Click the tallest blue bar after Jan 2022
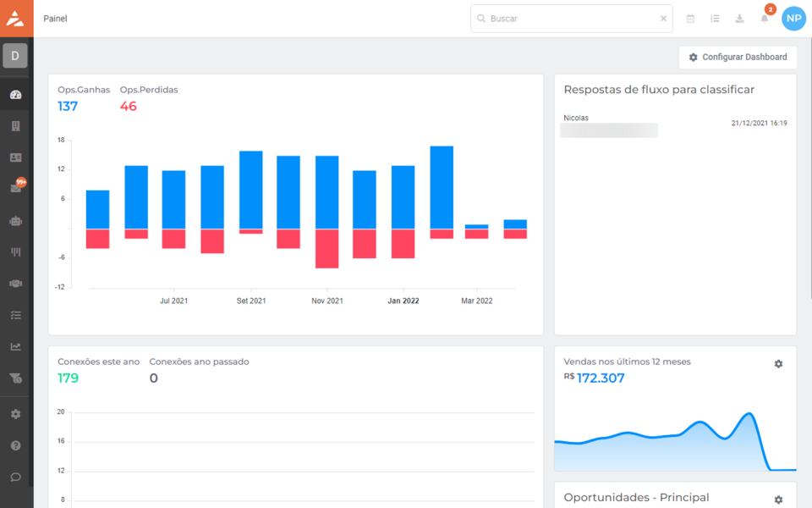Viewport: 812px width, 508px height. coord(442,187)
